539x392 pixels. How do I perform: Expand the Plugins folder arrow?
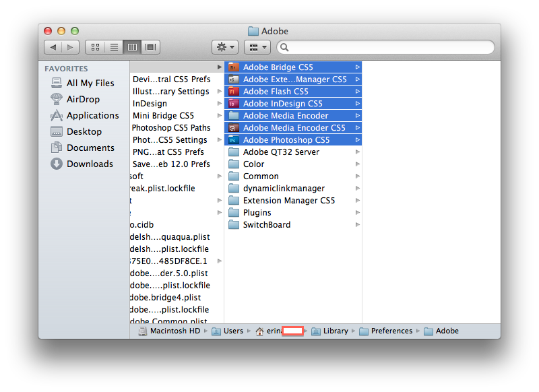(358, 213)
